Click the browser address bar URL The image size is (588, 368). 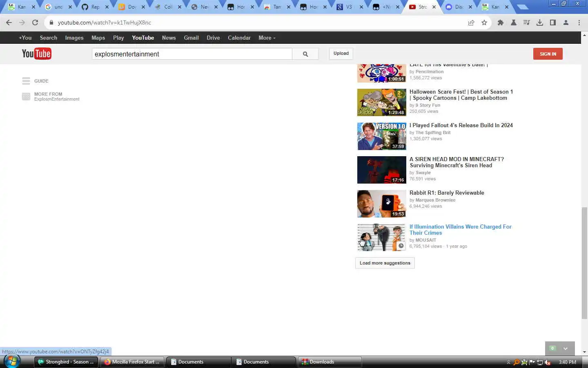(105, 22)
